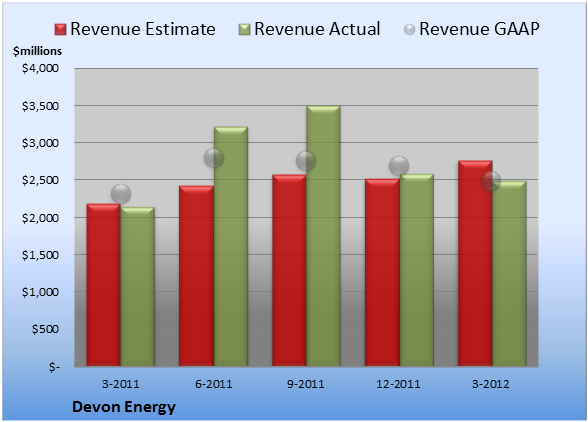588x422 pixels.
Task: Select the 'Revenue Estimate' legend label
Action: pyautogui.click(x=143, y=29)
